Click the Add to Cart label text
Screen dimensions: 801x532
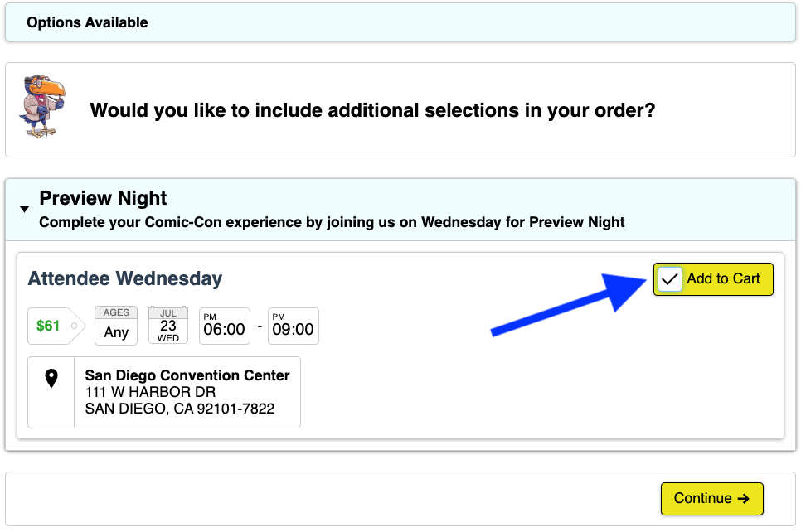point(723,279)
